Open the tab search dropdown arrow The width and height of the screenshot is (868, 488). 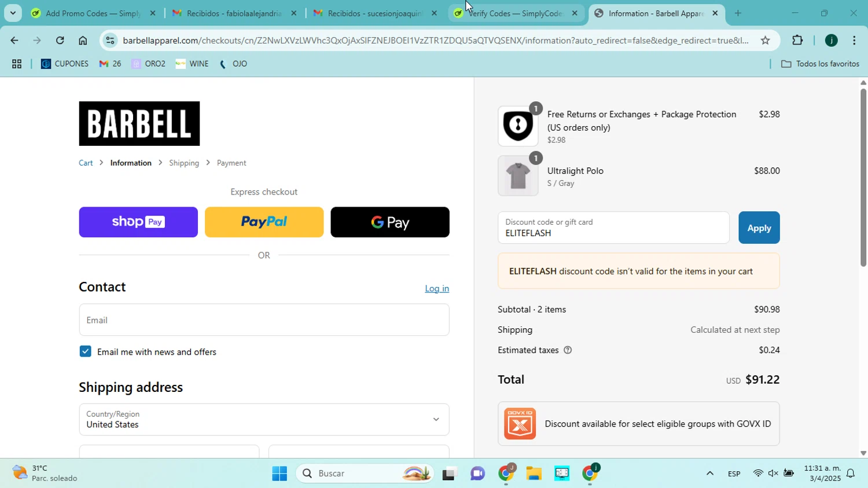coord(13,13)
